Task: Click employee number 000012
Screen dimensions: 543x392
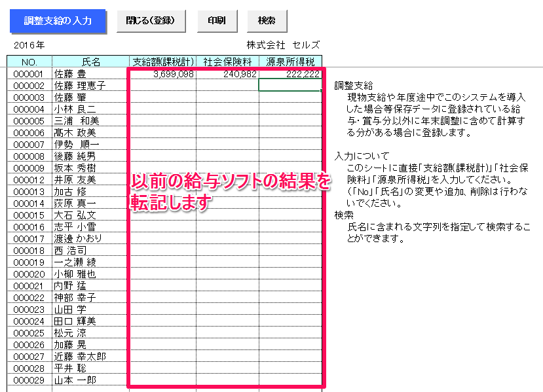Action: coord(29,179)
